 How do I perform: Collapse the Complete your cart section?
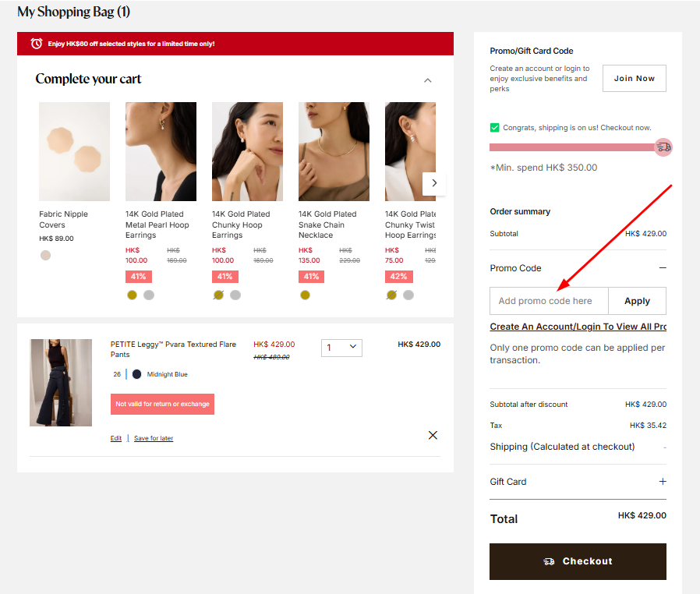[x=427, y=80]
